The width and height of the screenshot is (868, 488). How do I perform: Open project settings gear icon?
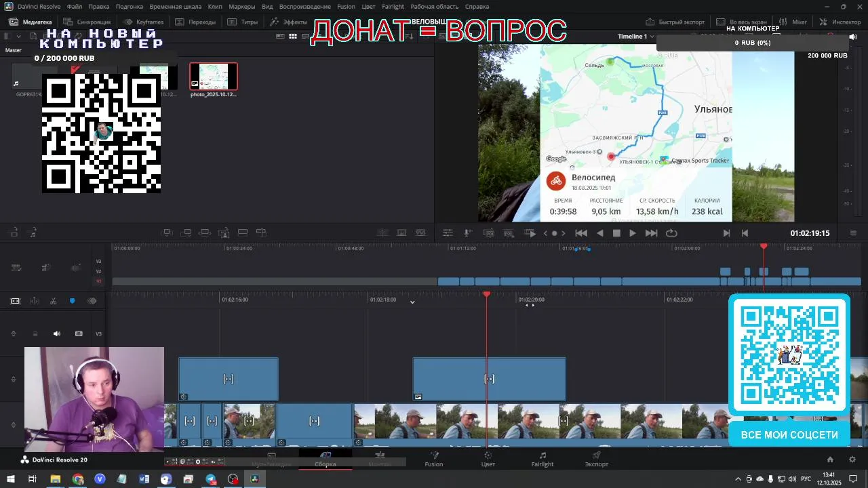tap(852, 460)
